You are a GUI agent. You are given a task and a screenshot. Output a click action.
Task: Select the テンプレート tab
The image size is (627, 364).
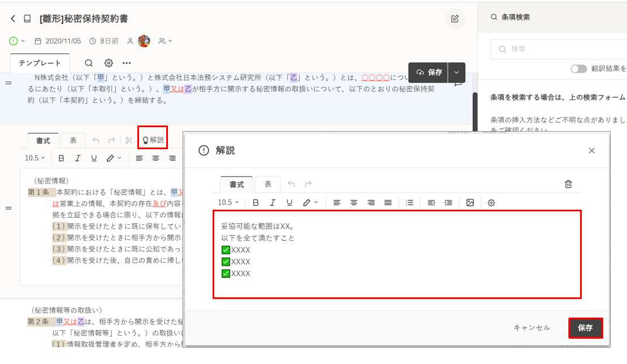click(40, 63)
